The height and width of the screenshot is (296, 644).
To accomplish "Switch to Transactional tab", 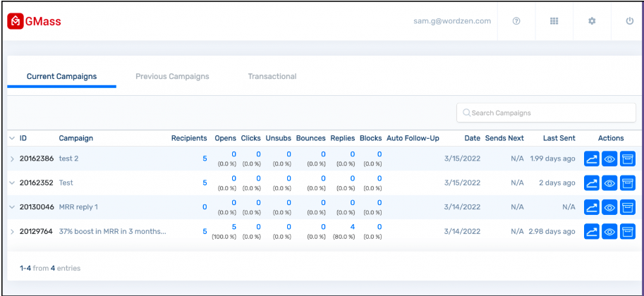I will (x=272, y=76).
